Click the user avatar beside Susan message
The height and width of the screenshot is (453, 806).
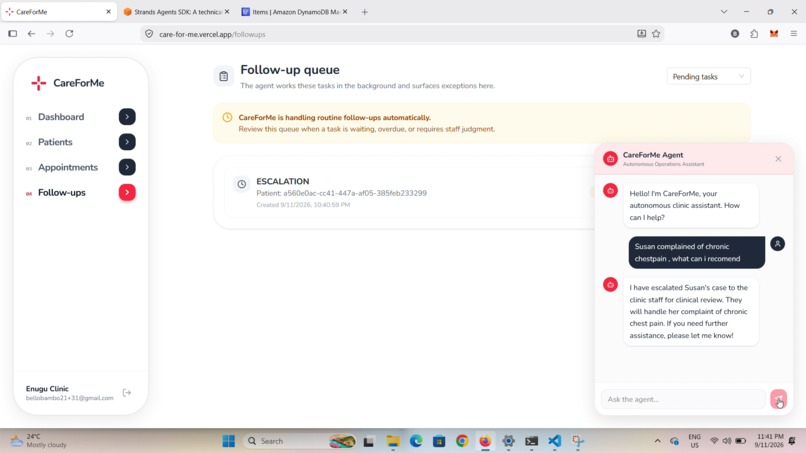pyautogui.click(x=778, y=244)
